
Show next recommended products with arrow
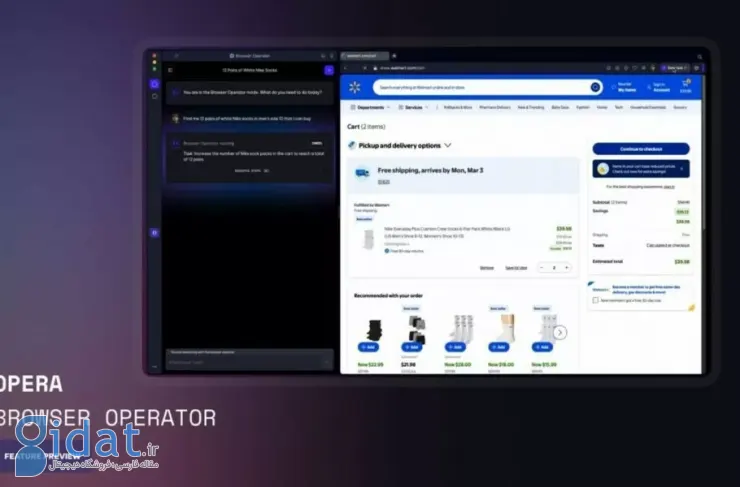click(560, 333)
